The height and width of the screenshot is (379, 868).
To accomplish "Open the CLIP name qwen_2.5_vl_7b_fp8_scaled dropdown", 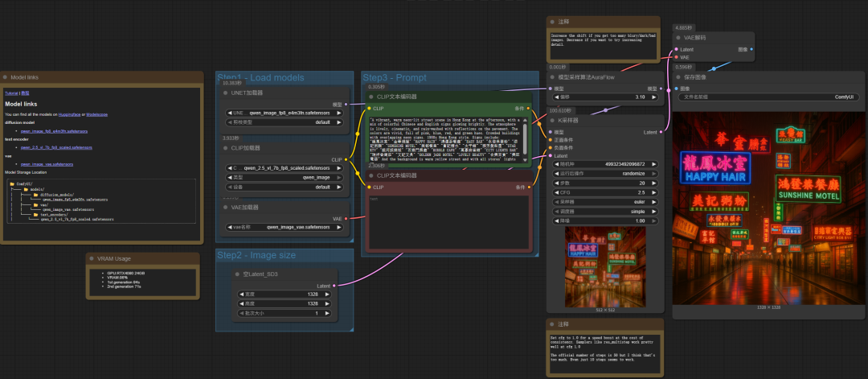I will coord(285,168).
